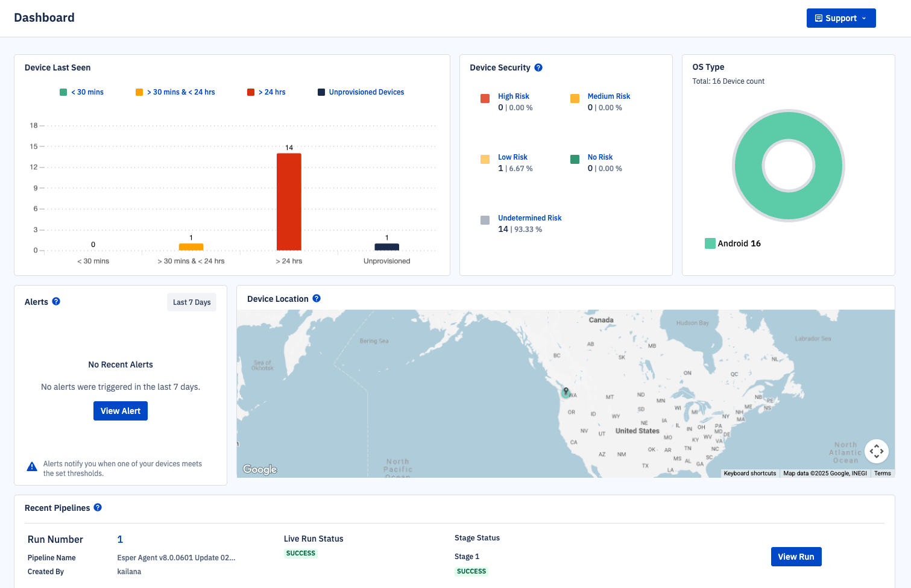This screenshot has height=588, width=911.
Task: Click the Device Security help icon
Action: [538, 67]
